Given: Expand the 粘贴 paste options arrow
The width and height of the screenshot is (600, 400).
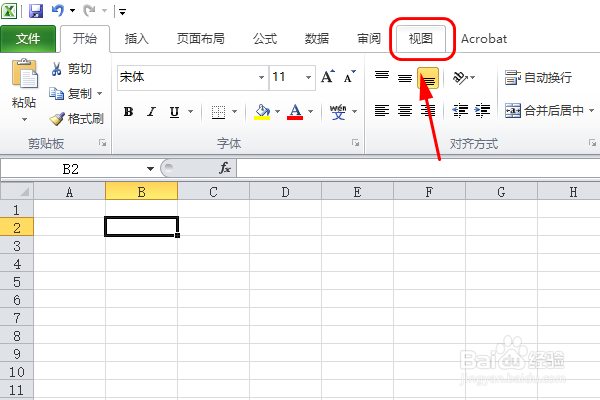Looking at the screenshot, I should (x=24, y=119).
